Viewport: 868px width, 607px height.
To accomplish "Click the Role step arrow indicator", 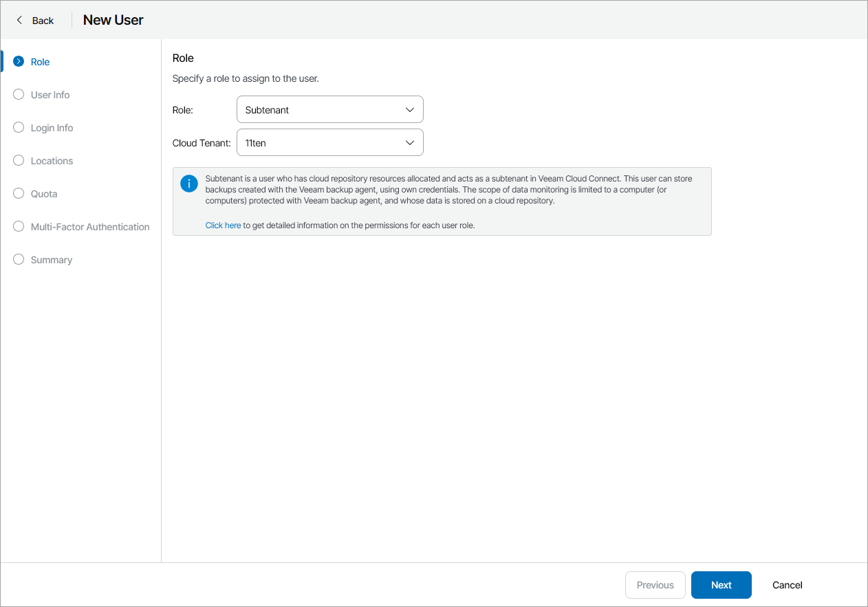I will 18,61.
